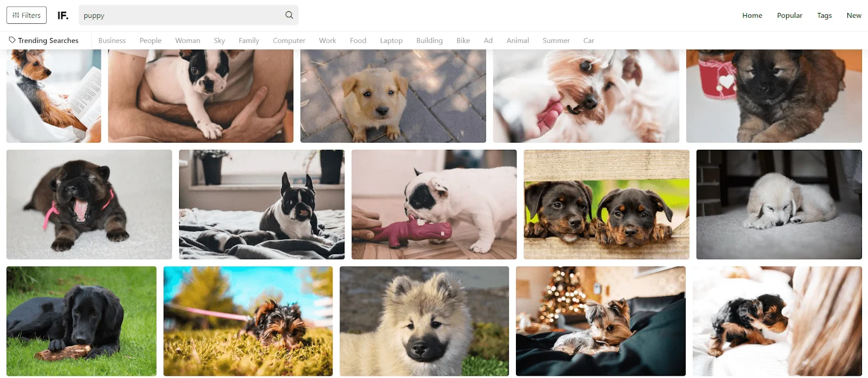868x378 pixels.
Task: Click the search magnifier icon
Action: point(289,15)
